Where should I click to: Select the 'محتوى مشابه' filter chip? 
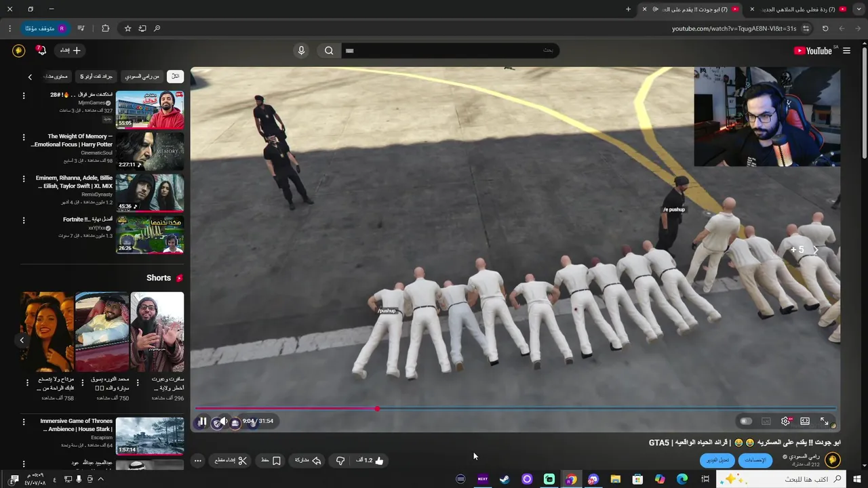click(x=56, y=77)
